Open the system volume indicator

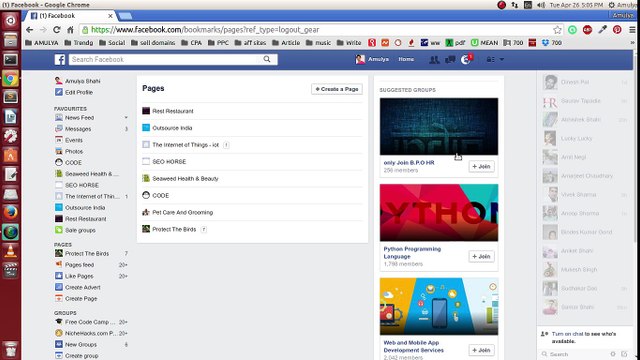(541, 5)
